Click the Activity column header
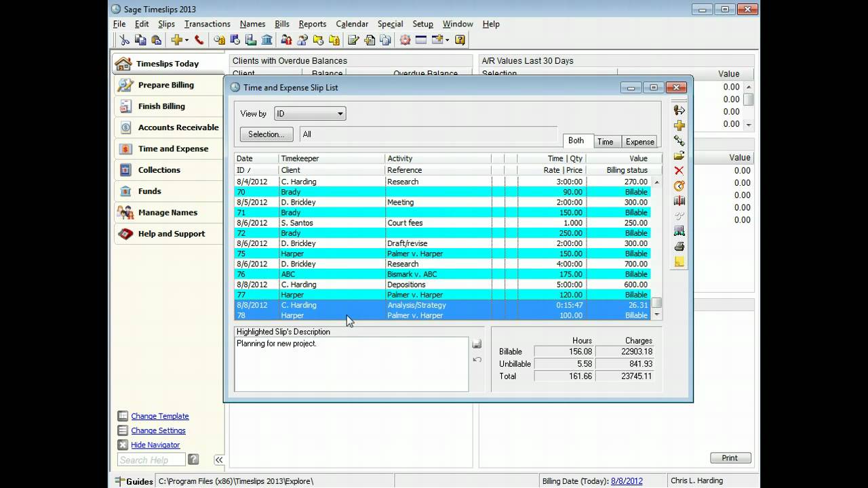 pyautogui.click(x=438, y=159)
